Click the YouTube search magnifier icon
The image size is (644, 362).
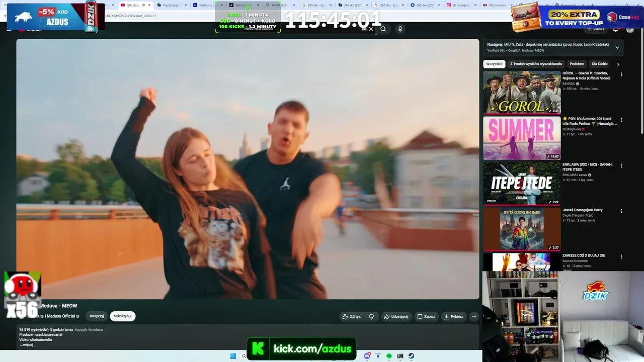coord(383,29)
